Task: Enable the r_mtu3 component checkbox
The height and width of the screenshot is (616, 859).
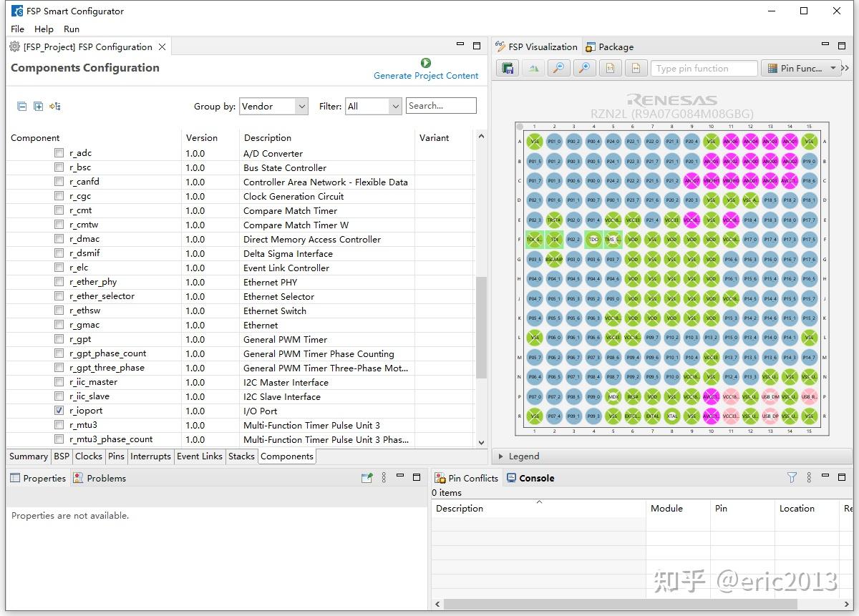Action: [59, 425]
